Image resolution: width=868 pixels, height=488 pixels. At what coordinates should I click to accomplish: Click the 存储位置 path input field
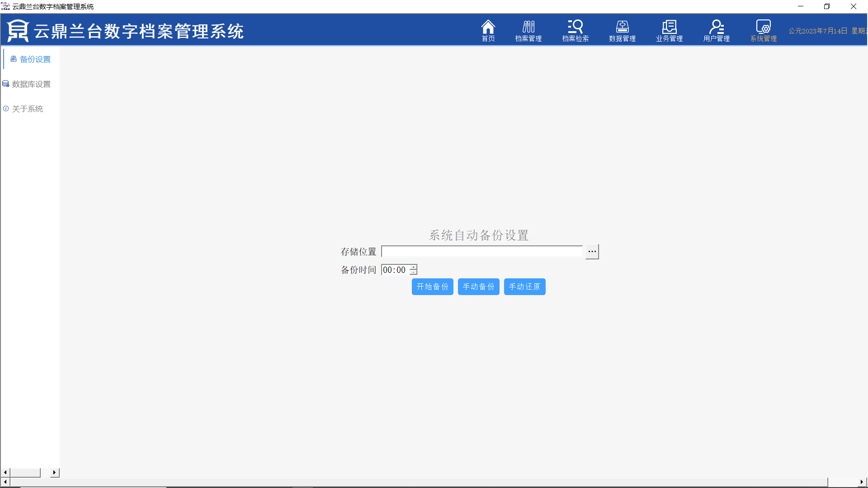pyautogui.click(x=482, y=252)
